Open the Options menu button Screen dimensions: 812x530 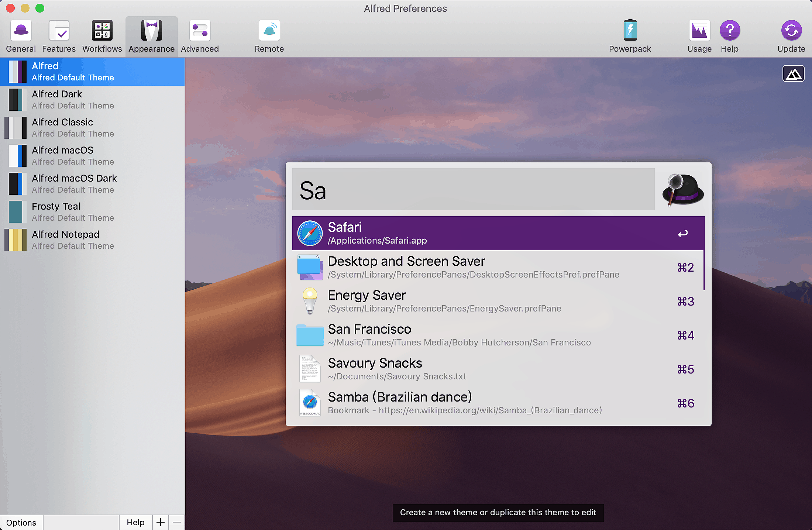(21, 523)
